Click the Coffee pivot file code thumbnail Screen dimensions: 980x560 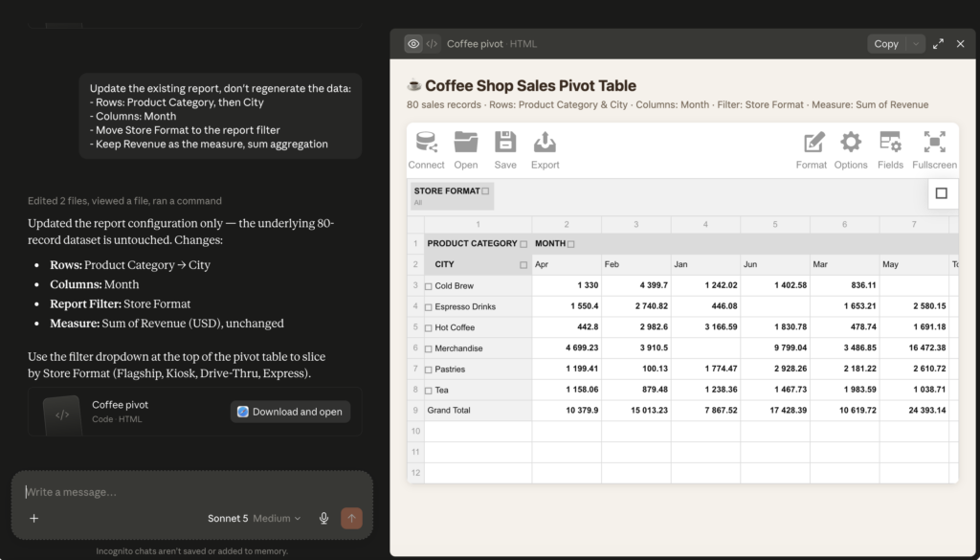[62, 414]
